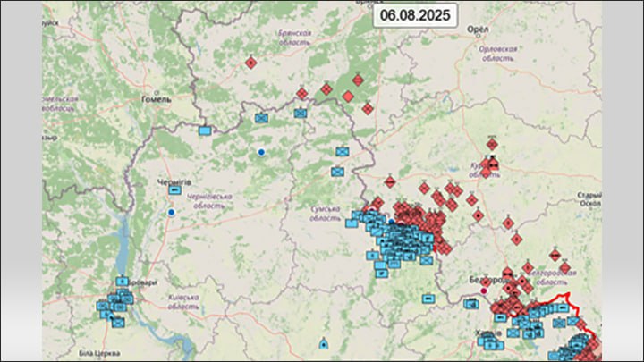Click the Брянская область region label
The image size is (644, 362).
[294, 38]
